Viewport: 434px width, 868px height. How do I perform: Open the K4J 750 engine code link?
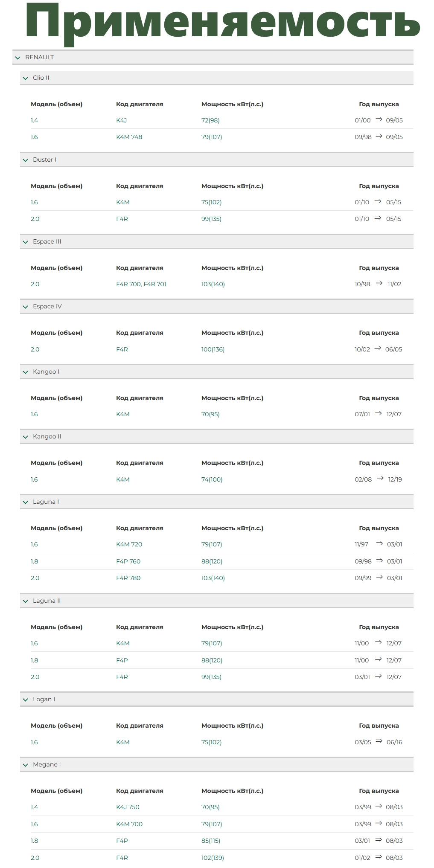click(128, 807)
